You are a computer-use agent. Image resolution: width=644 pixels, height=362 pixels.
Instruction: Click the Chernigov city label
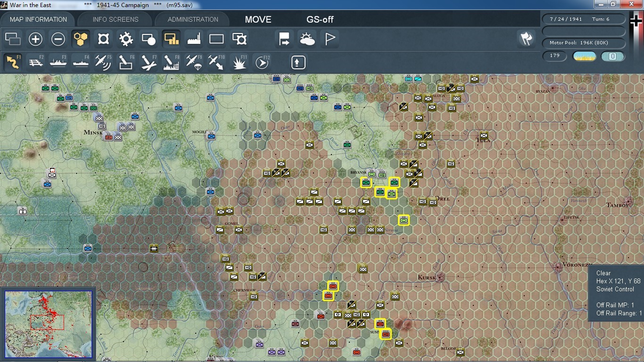click(x=245, y=290)
